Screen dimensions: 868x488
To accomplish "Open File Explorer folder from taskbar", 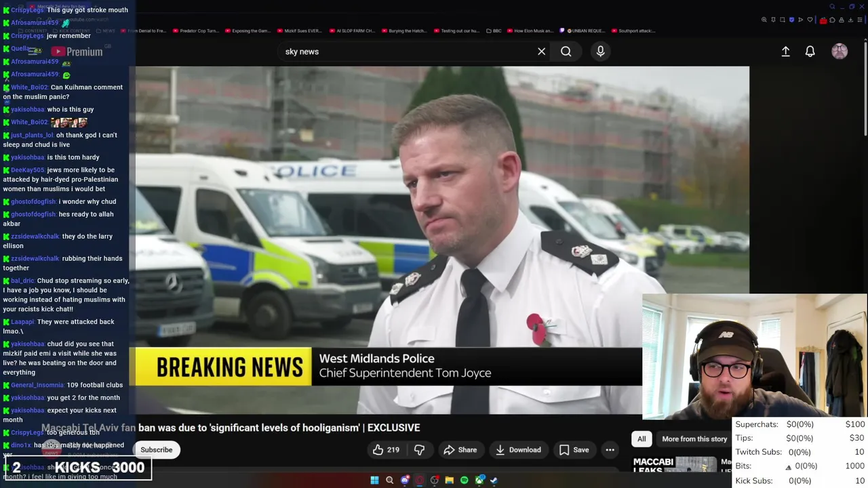I will (x=449, y=480).
